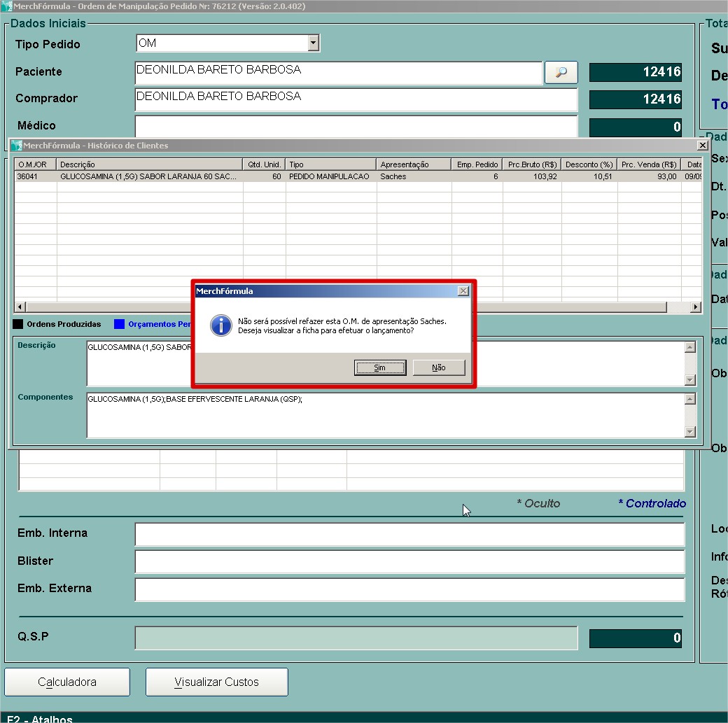This screenshot has width=728, height=723.
Task: Close the MerchFórmula message dialog
Action: tap(463, 291)
